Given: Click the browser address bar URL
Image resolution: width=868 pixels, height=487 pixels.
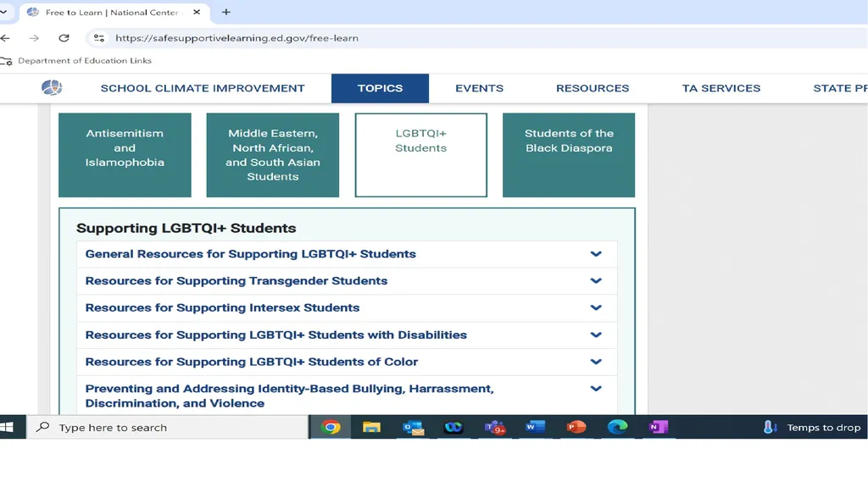Looking at the screenshot, I should pos(236,38).
